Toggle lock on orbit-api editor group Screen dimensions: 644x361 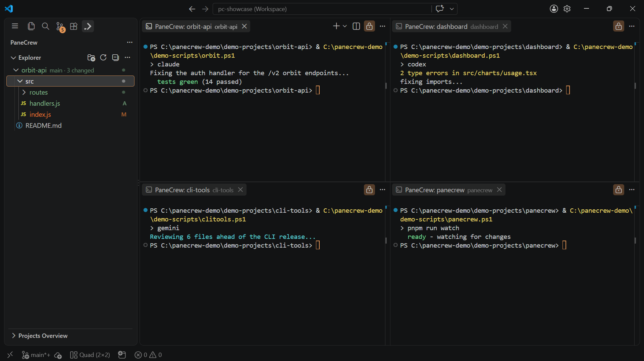(x=369, y=26)
